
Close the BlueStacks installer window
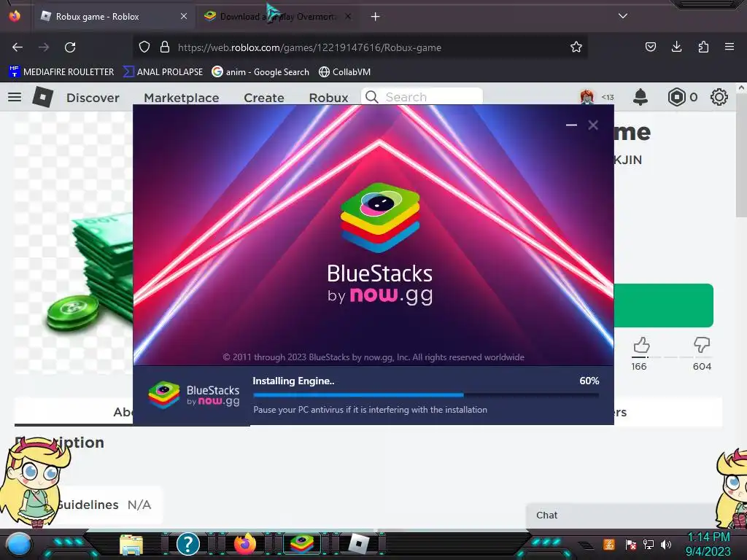click(592, 125)
